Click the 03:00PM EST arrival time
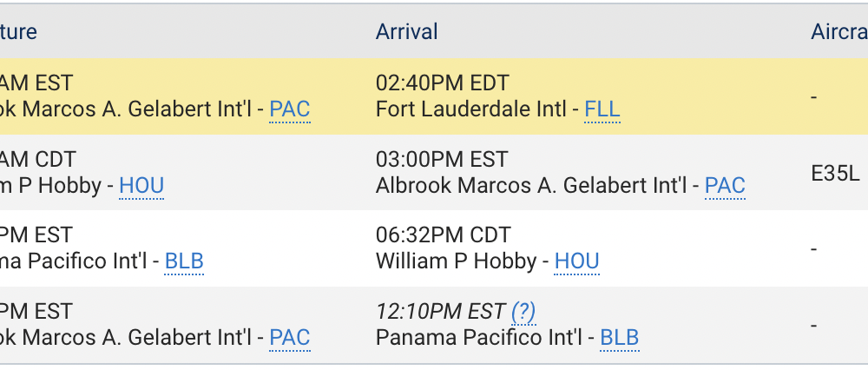This screenshot has height=370, width=868. tap(441, 160)
